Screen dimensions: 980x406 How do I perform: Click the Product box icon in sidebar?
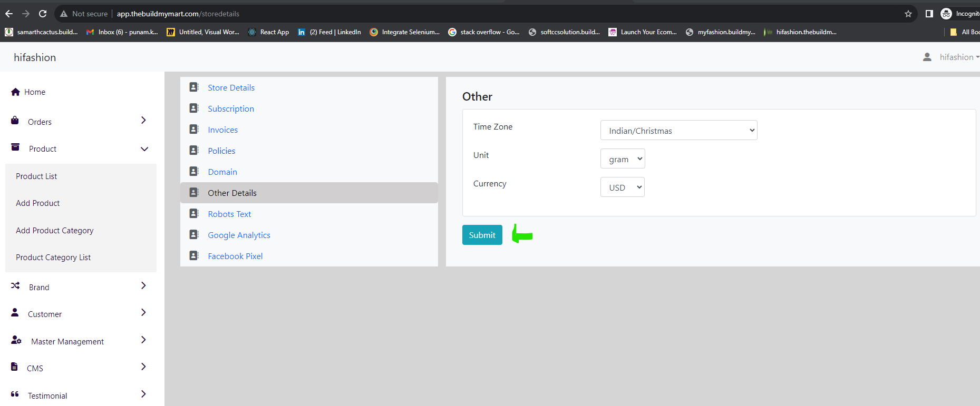click(x=15, y=147)
